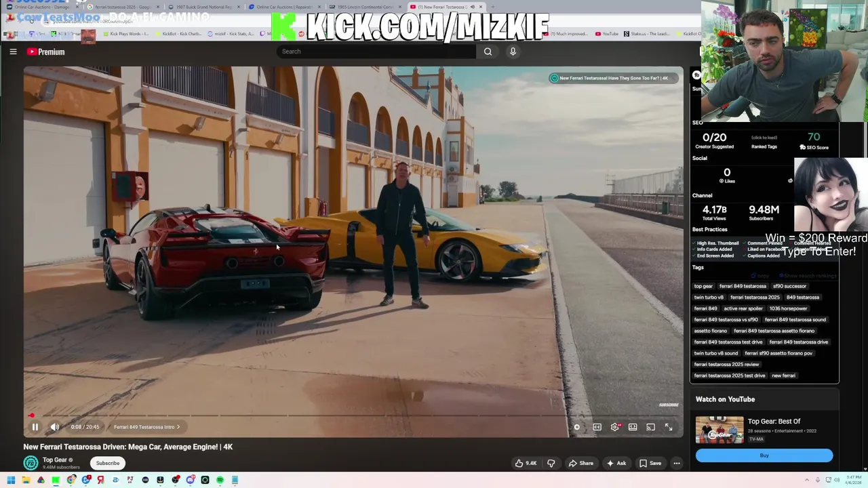Viewport: 868px width, 488px height.
Task: Open Google Chrome from the taskbar
Action: (71, 480)
